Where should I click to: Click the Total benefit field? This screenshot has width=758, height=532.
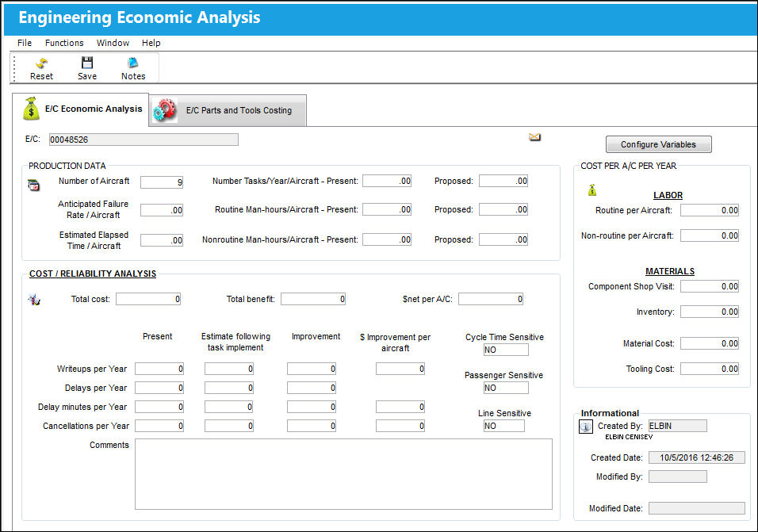click(313, 299)
